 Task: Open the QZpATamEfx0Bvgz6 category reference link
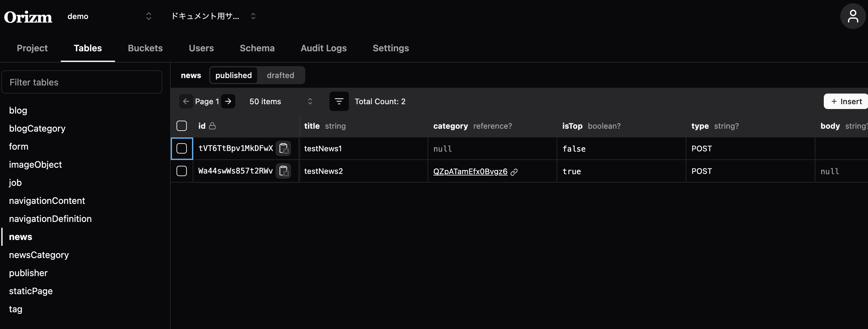click(x=470, y=171)
